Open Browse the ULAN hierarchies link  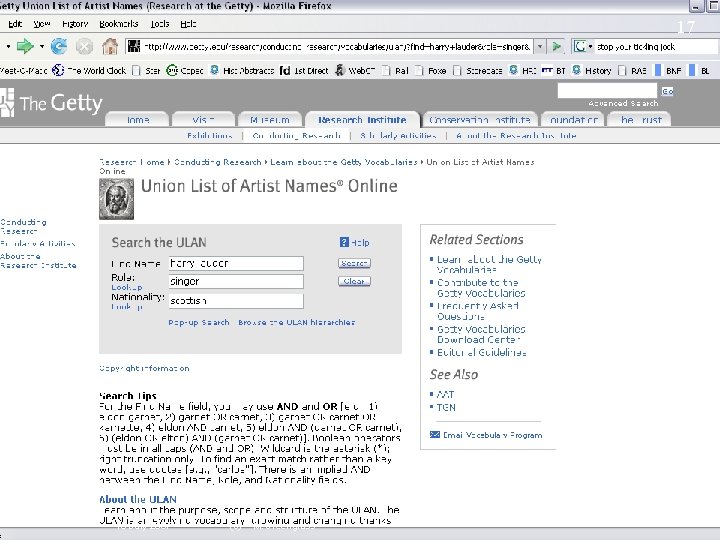point(297,322)
